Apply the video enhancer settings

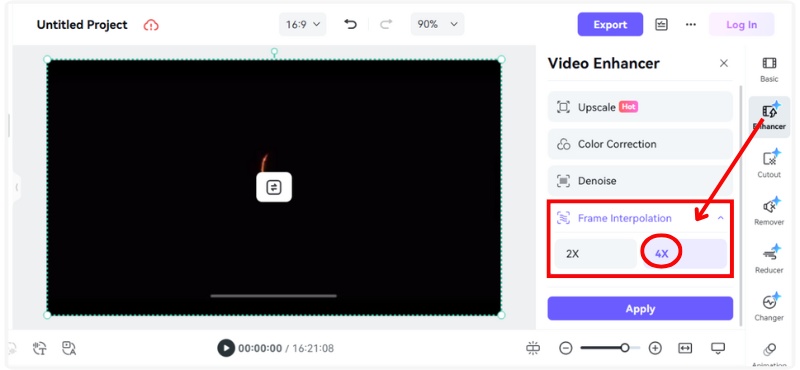point(640,309)
